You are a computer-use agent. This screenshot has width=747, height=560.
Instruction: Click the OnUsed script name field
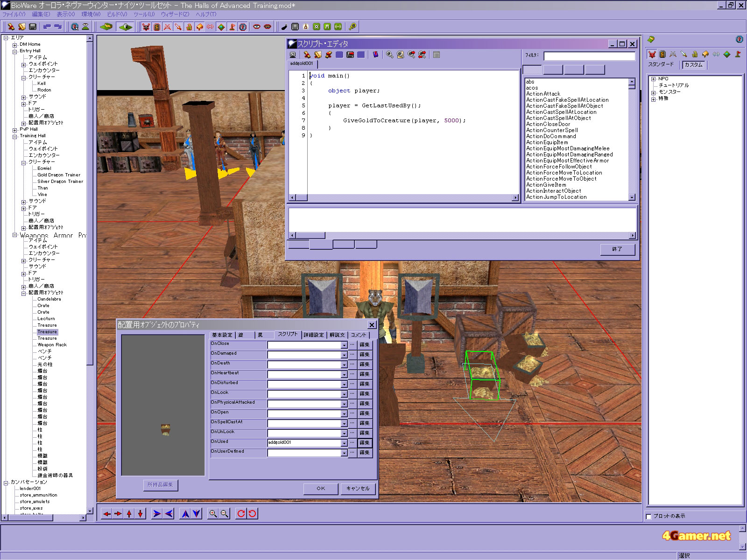click(304, 443)
